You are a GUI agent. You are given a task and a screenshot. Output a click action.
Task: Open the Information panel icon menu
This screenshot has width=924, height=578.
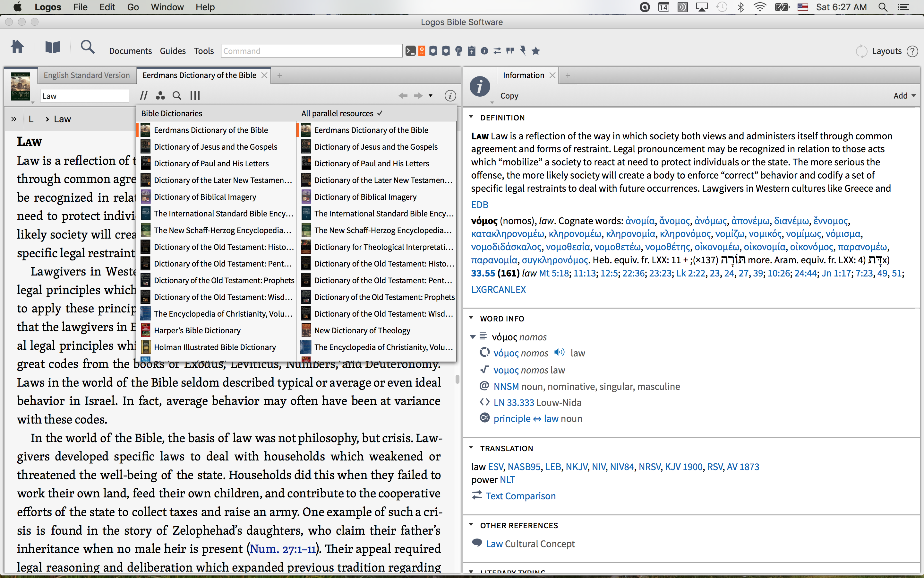(x=480, y=87)
